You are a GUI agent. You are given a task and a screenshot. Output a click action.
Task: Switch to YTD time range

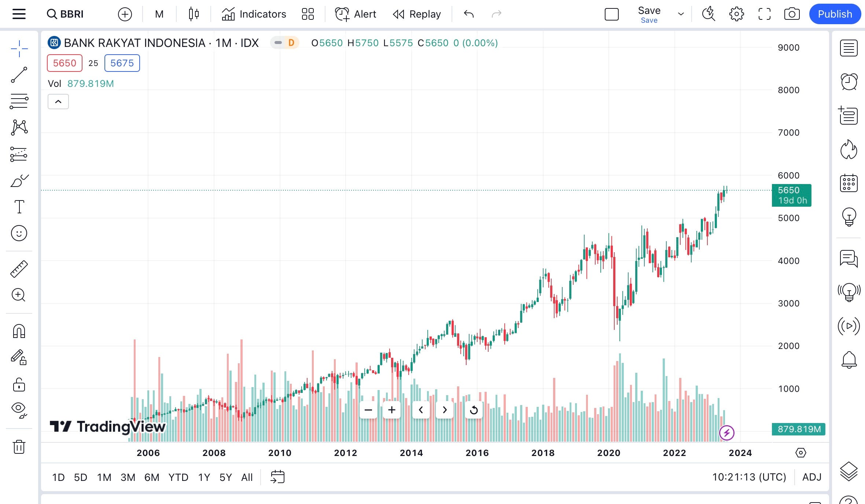pyautogui.click(x=178, y=477)
